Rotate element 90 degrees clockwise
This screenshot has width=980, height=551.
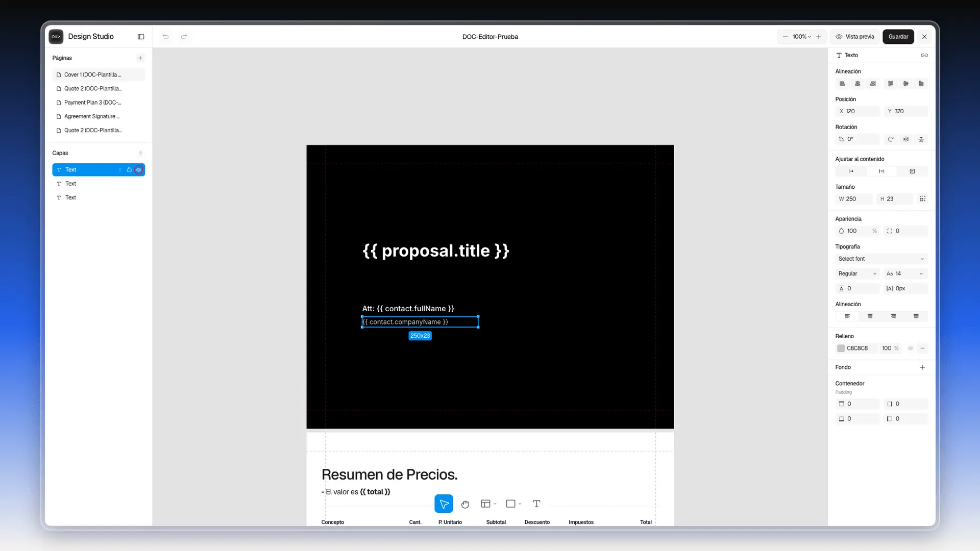[891, 139]
